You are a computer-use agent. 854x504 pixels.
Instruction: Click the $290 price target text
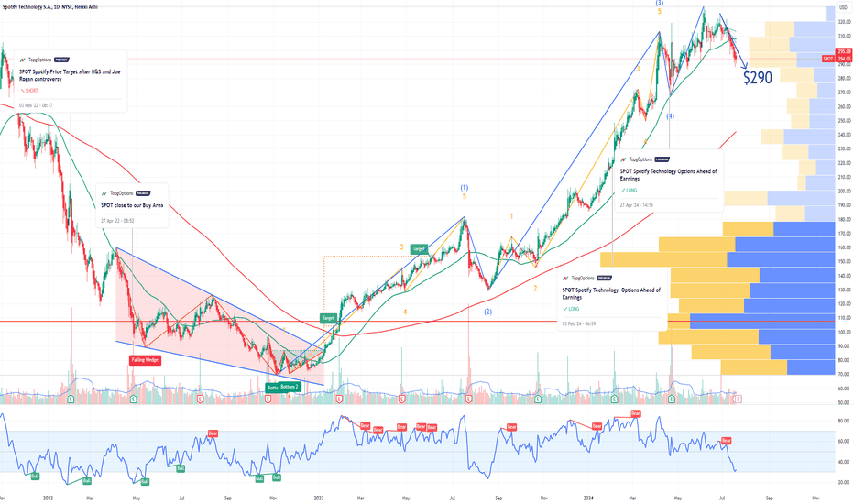[x=758, y=78]
